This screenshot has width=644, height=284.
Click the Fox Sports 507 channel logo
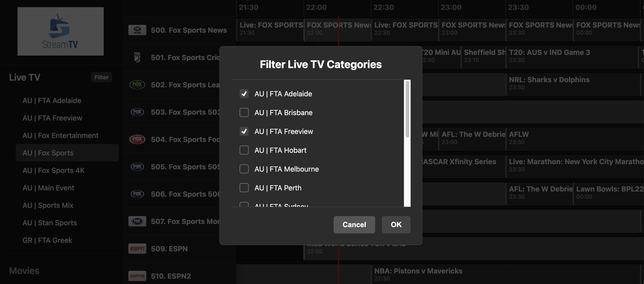click(x=137, y=221)
